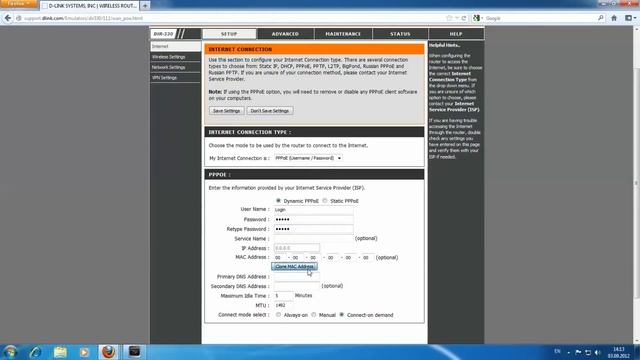Open Internet sidebar menu item
The width and height of the screenshot is (640, 360).
176,47
